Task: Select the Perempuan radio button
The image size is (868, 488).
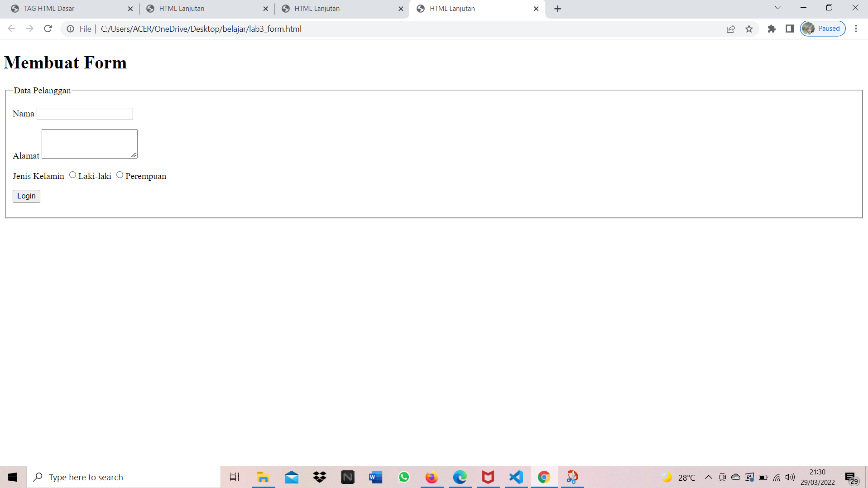Action: (x=120, y=174)
